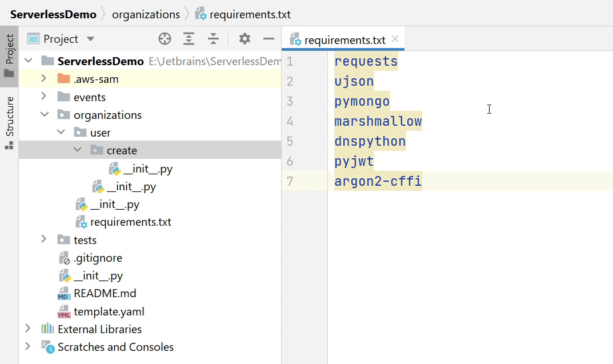
Task: Toggle the Project tool window sidebar button
Action: (x=9, y=56)
